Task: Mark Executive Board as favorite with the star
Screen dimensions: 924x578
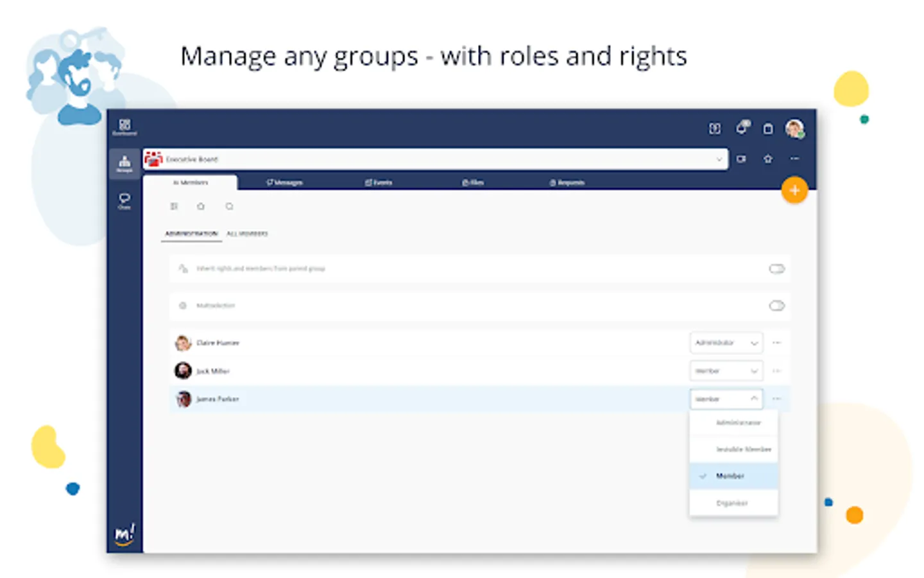Action: tap(768, 159)
